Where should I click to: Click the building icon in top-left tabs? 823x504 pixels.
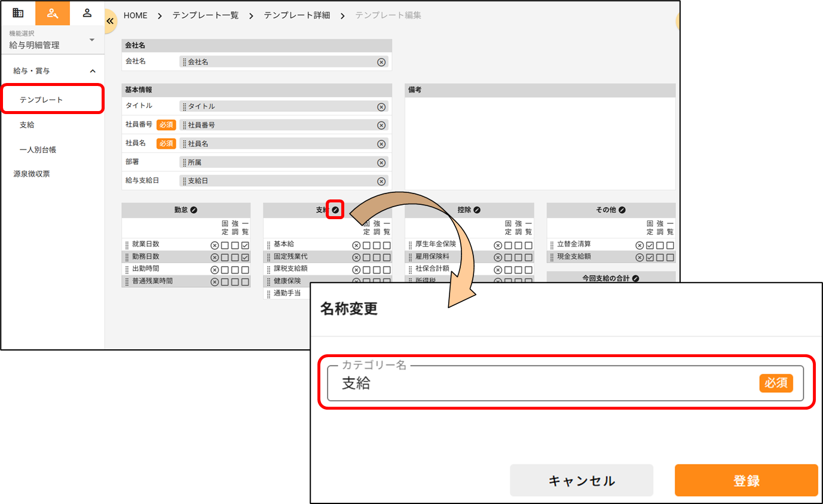[x=18, y=13]
